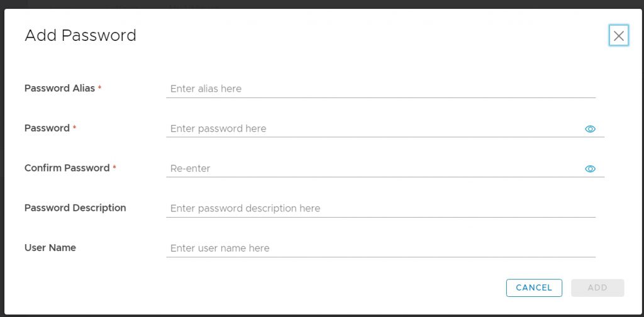Image resolution: width=644 pixels, height=317 pixels.
Task: Click the required asterisk beside Password Alias
Action: [x=99, y=88]
